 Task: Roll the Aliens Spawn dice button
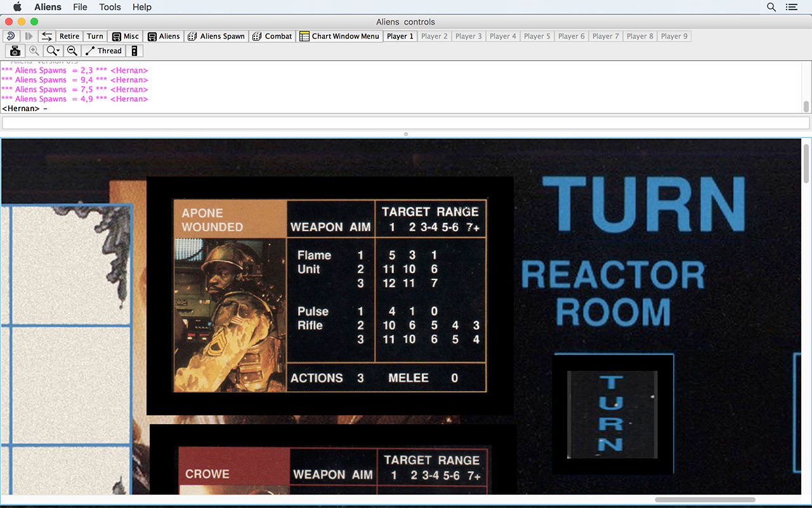click(216, 36)
